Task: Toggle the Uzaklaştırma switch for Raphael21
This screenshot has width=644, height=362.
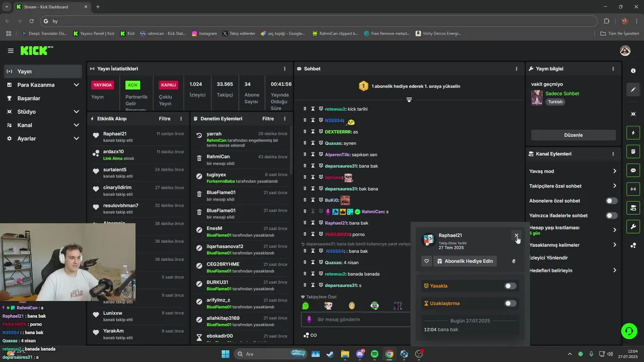Action: point(510,303)
